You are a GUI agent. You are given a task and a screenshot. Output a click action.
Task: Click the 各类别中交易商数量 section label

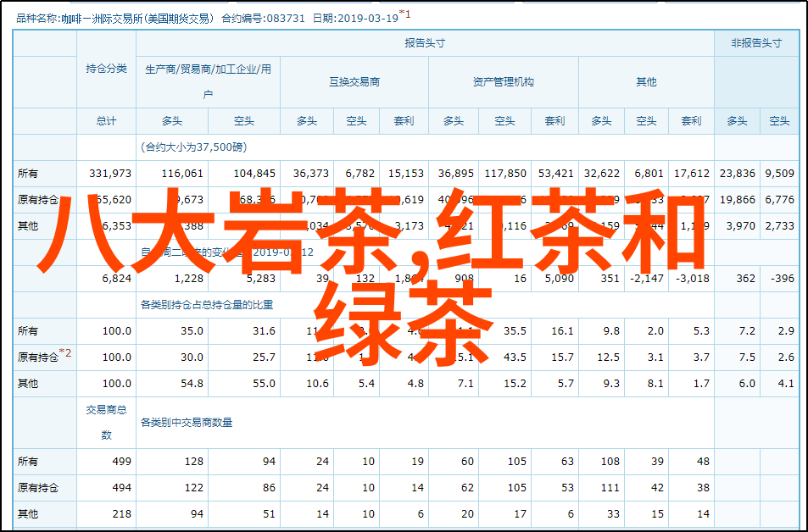coord(187,422)
